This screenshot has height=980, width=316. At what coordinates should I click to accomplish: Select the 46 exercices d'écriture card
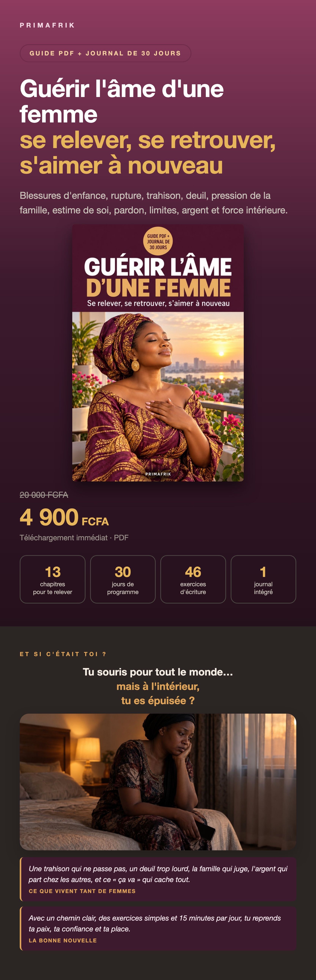[193, 579]
